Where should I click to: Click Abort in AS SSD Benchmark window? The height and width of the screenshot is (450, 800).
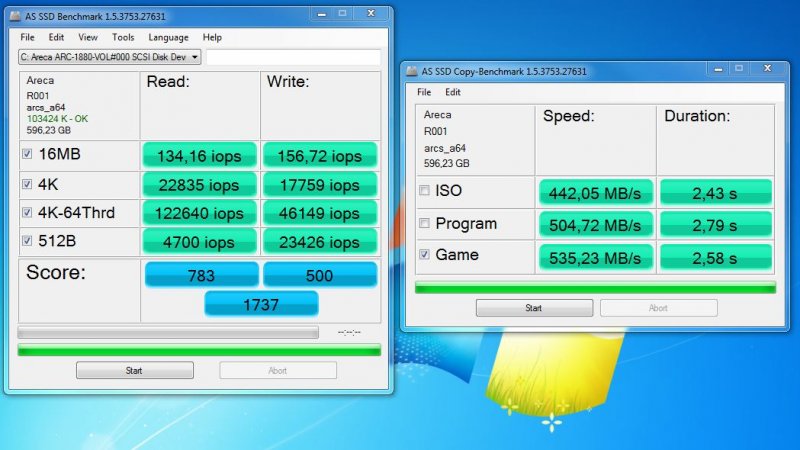[x=278, y=370]
